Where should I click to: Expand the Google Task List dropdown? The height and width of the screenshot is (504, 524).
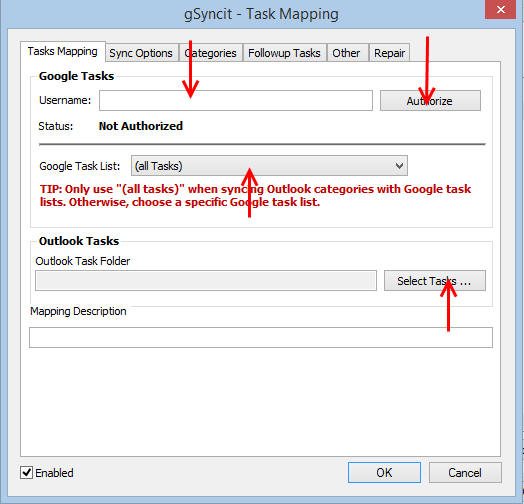coord(269,165)
